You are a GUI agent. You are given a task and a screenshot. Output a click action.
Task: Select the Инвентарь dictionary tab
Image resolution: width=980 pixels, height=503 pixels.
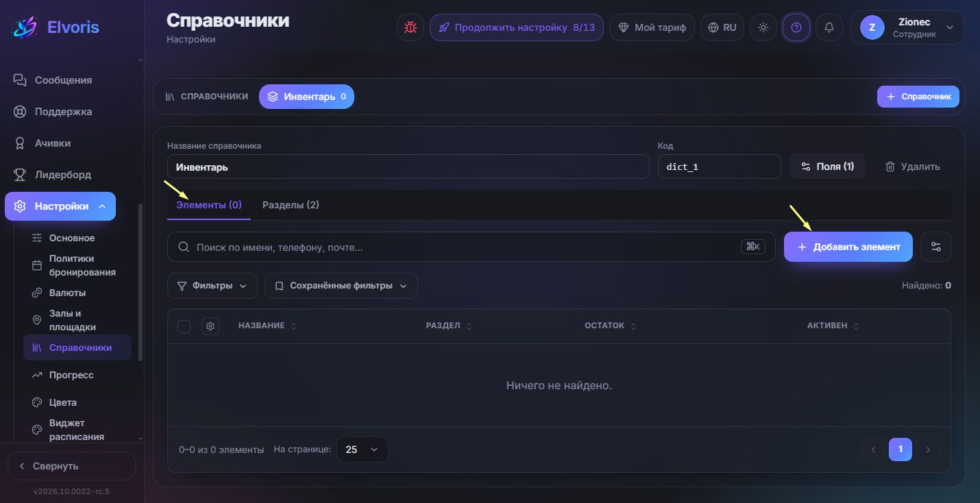tap(306, 97)
